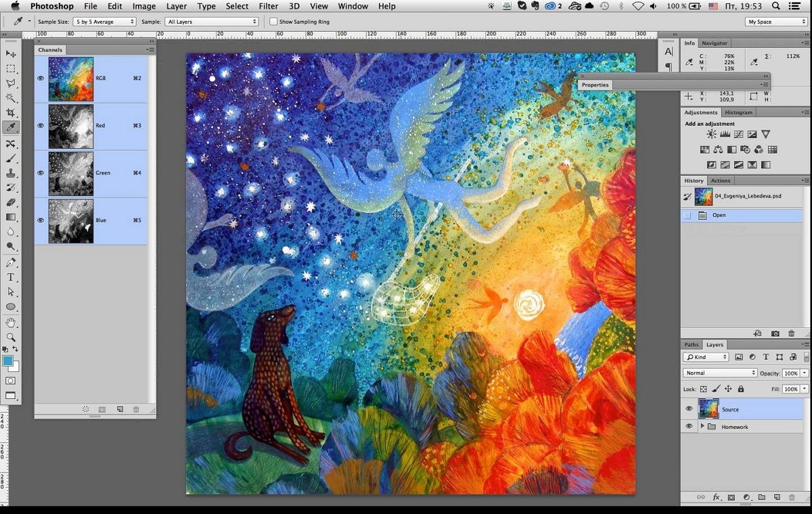This screenshot has height=514, width=812.
Task: Select the Polygonal Lasso tool
Action: pyautogui.click(x=11, y=83)
